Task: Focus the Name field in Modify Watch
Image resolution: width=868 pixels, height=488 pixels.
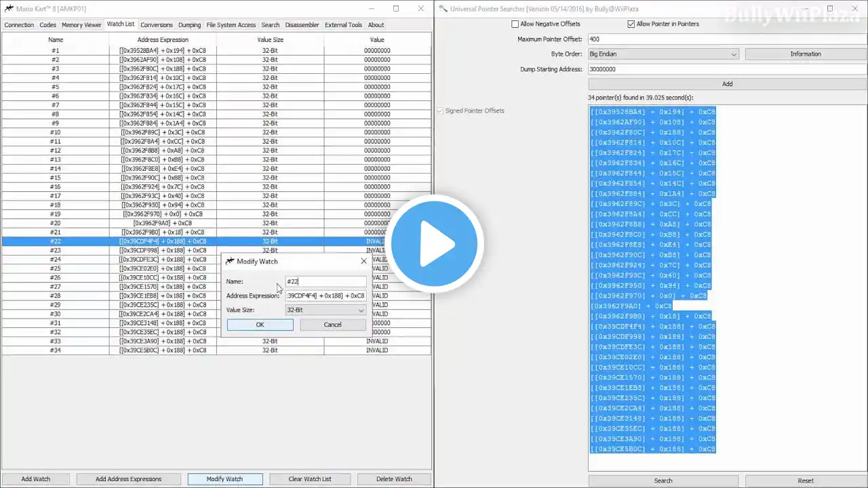Action: click(x=325, y=281)
